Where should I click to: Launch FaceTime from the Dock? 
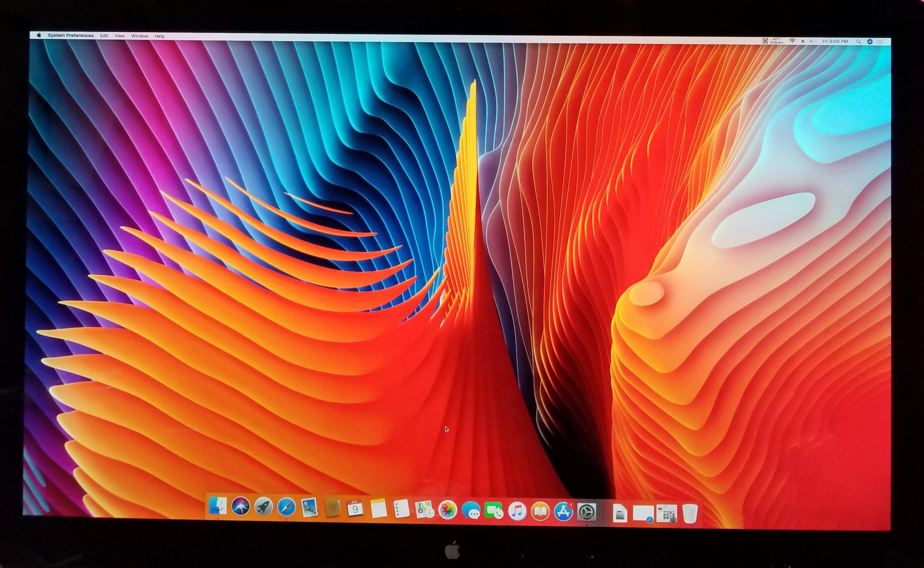pos(493,511)
